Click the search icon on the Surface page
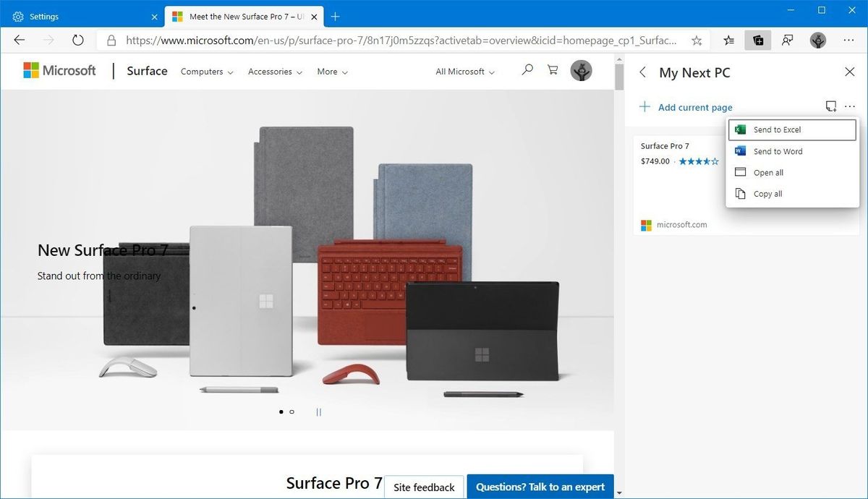 coord(527,70)
